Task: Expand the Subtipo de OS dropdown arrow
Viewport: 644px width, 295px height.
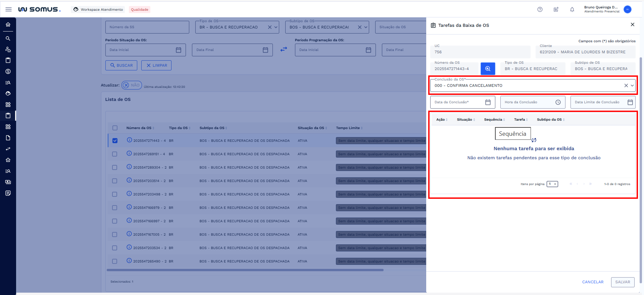Action: 366,27
